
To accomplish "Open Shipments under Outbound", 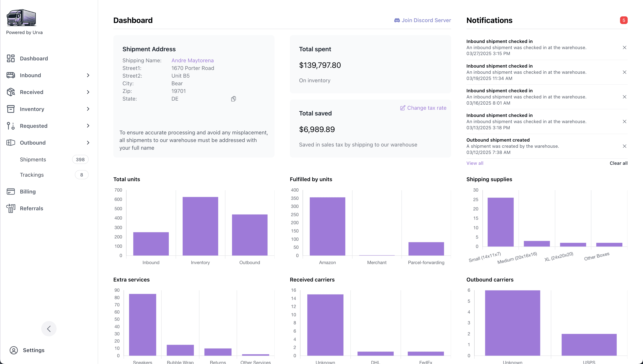I will (x=33, y=159).
